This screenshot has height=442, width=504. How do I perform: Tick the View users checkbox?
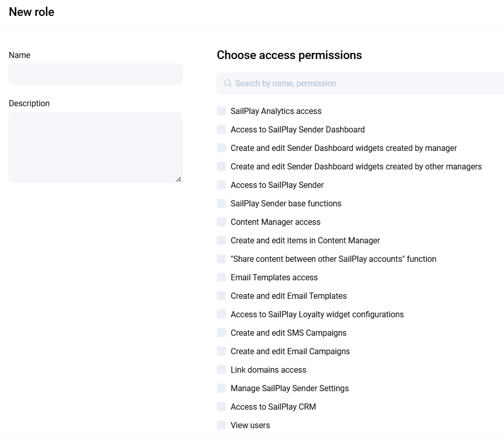[221, 425]
